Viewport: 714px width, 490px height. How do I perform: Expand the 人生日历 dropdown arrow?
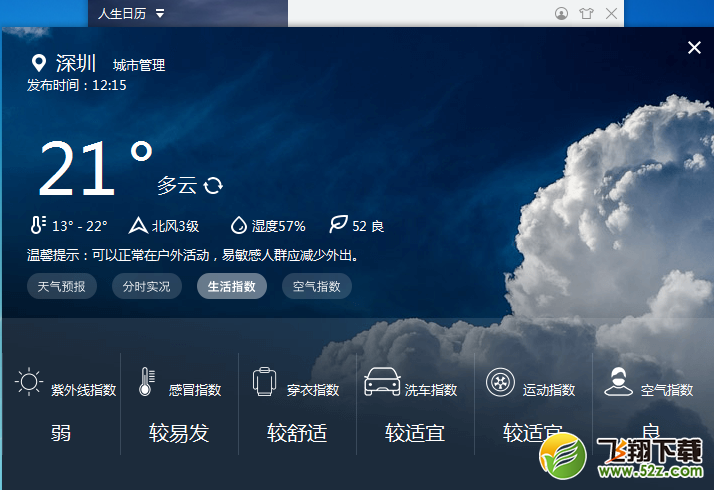click(160, 14)
